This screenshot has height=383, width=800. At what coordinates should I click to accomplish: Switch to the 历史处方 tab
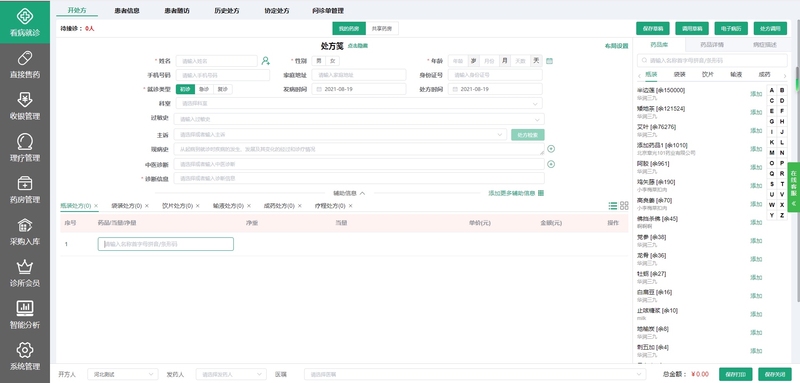[x=227, y=11]
